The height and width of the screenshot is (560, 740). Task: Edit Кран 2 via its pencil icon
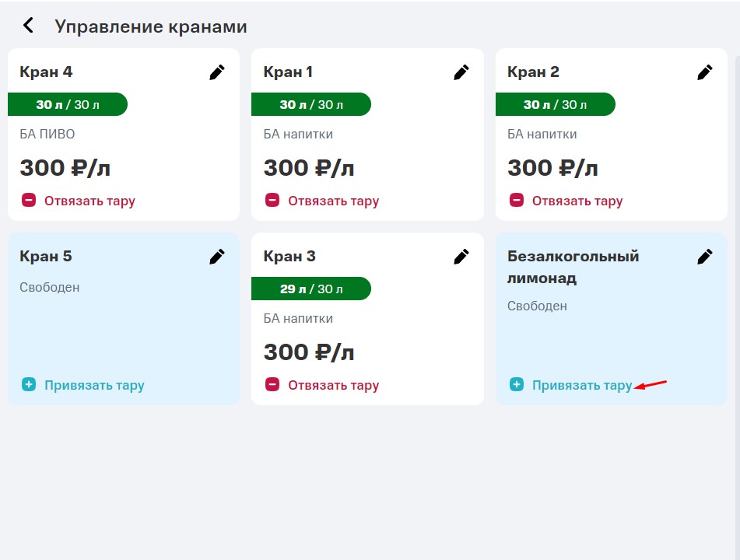[x=705, y=72]
